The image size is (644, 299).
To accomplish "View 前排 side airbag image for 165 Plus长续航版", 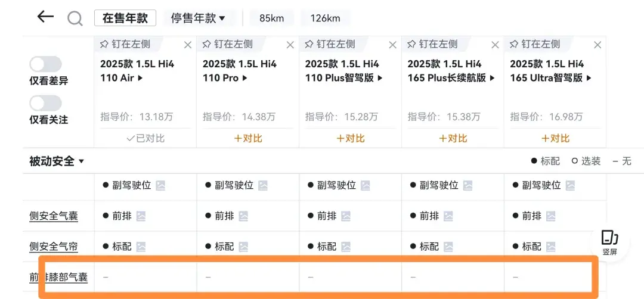I will tap(448, 216).
